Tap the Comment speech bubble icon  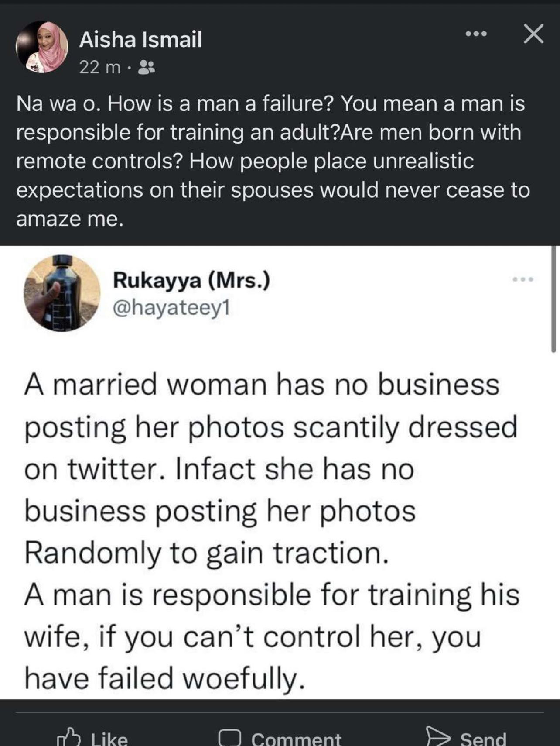click(229, 737)
